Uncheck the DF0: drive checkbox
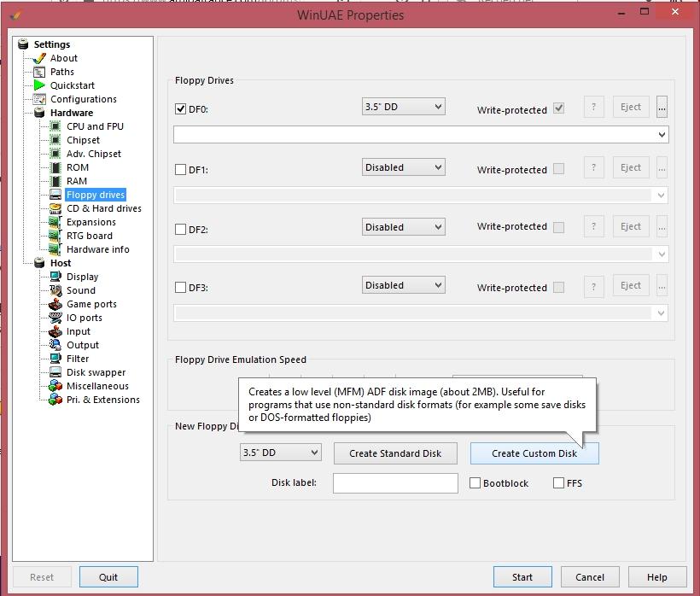Screen dimensions: 700x596 [180, 109]
